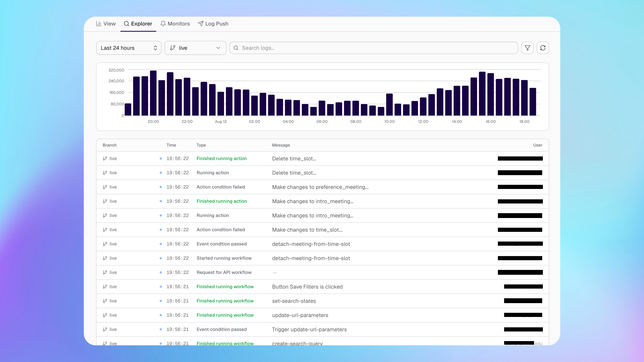Click the branch icon on the Request for API workflow row
644x362 pixels.
click(105, 273)
